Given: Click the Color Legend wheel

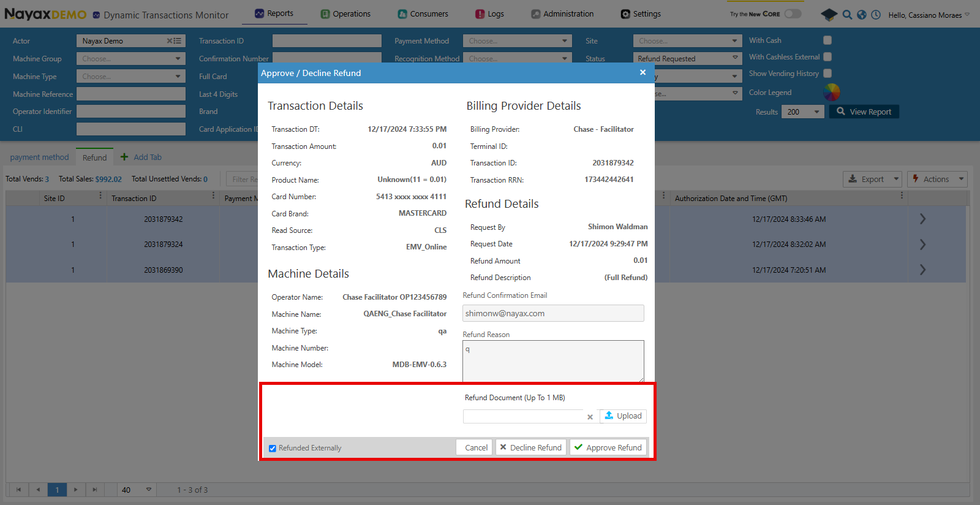Looking at the screenshot, I should tap(832, 92).
